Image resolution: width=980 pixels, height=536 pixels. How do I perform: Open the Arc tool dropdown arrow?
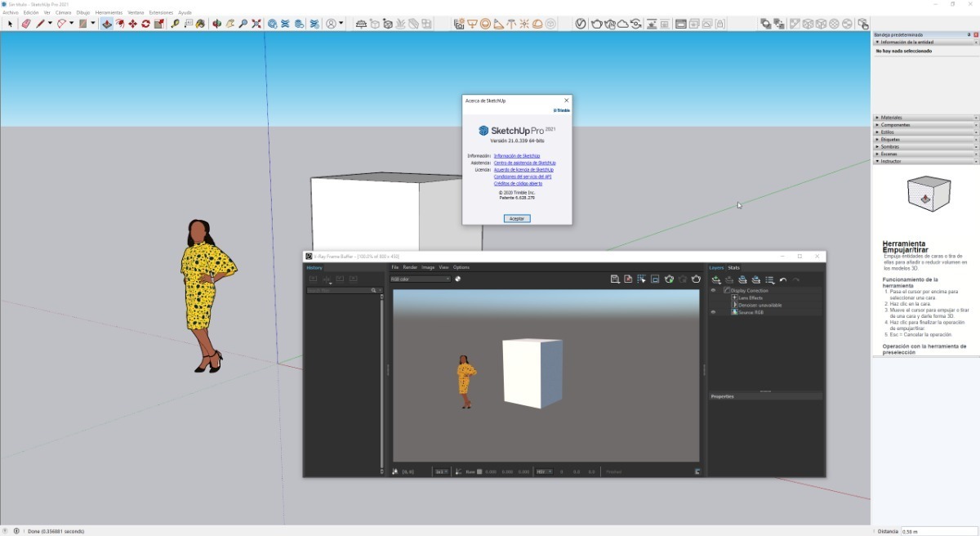(x=72, y=24)
